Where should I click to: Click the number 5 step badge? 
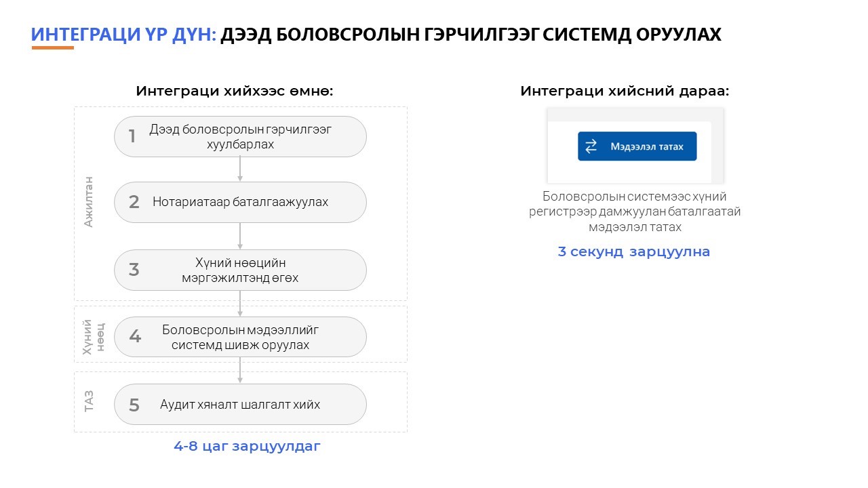click(134, 405)
